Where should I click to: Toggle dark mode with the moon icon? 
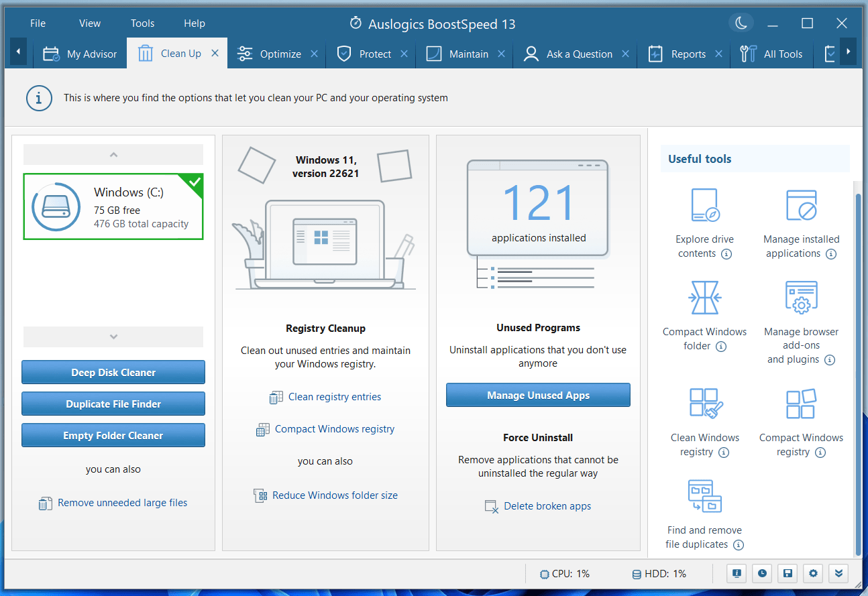tap(741, 23)
